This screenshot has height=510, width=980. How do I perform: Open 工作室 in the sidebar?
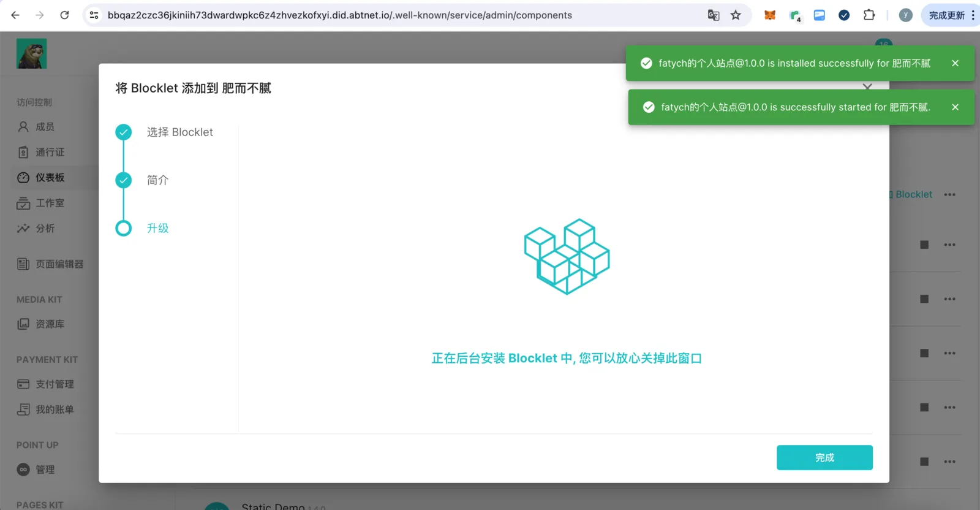tap(50, 203)
